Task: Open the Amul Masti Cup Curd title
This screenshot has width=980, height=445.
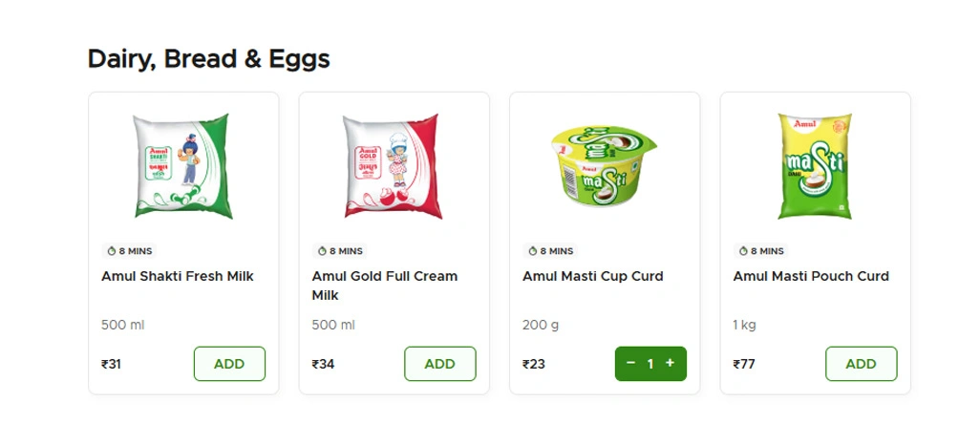Action: 592,276
